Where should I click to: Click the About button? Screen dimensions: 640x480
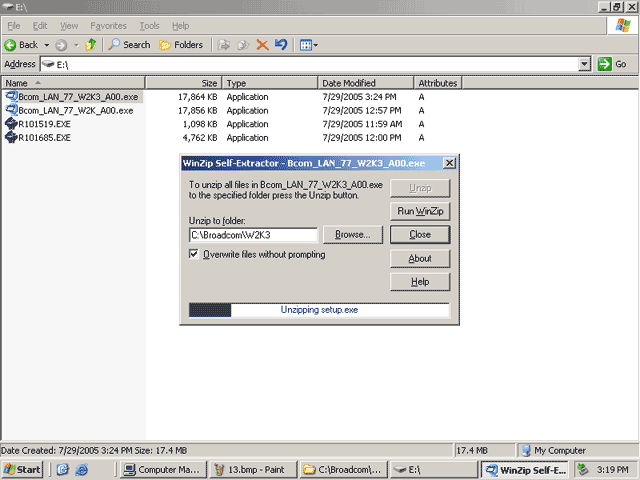420,258
